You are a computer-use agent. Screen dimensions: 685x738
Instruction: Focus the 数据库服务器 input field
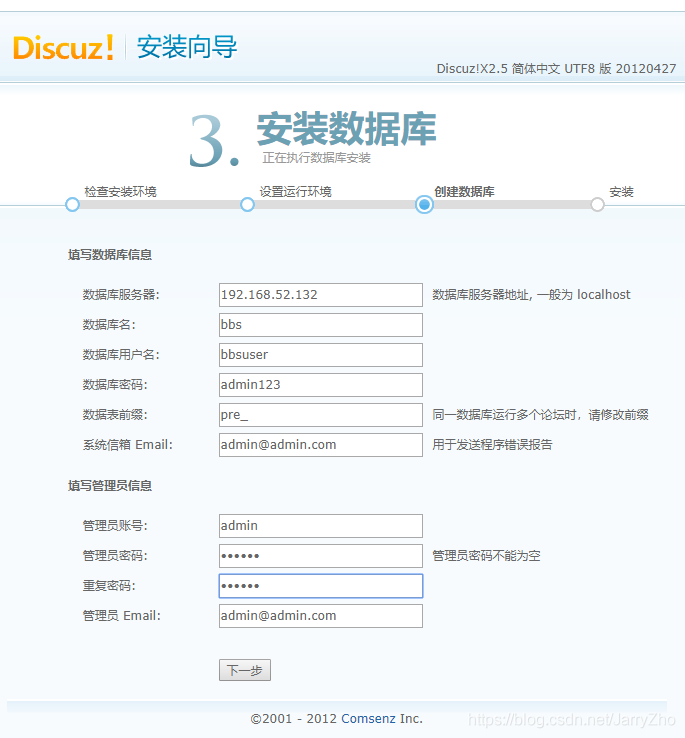click(321, 295)
